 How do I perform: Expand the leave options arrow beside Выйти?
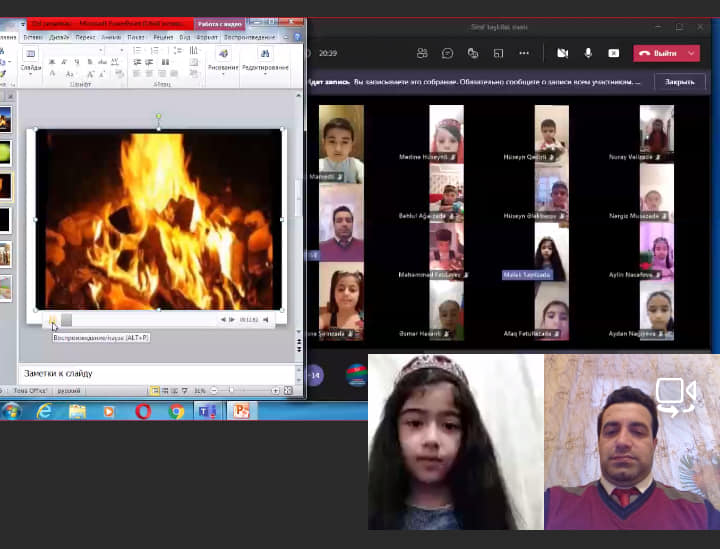692,53
